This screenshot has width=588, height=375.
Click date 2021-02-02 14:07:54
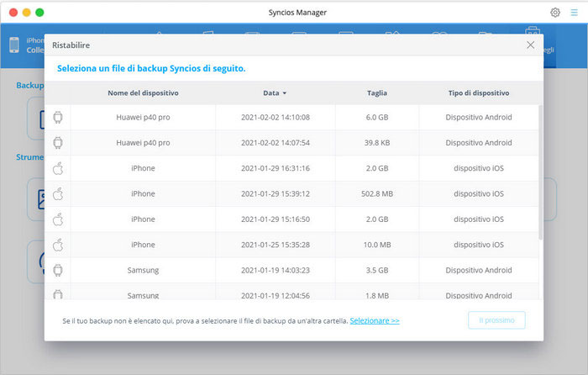[x=276, y=143]
